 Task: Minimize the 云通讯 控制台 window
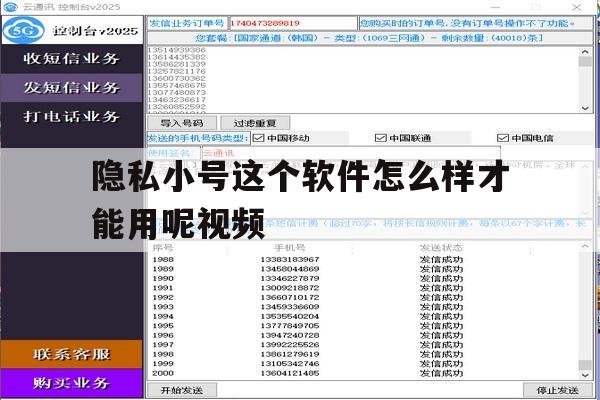point(496,7)
